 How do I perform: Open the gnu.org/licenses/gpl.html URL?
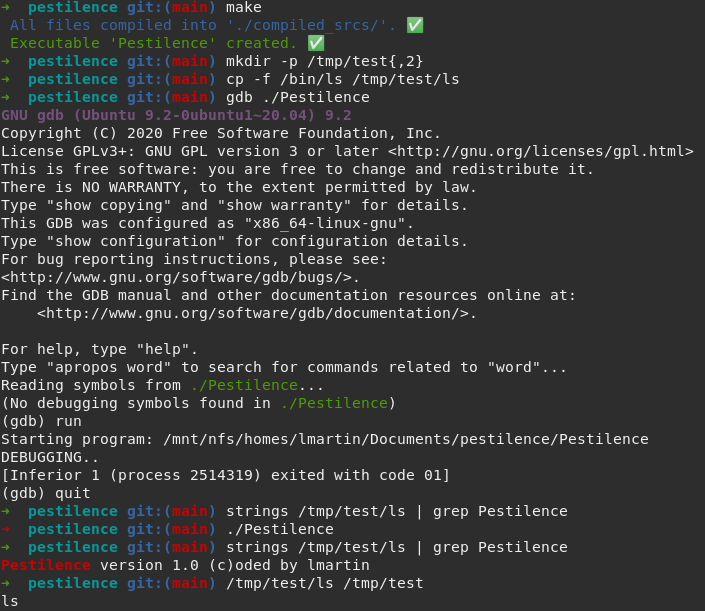point(541,151)
